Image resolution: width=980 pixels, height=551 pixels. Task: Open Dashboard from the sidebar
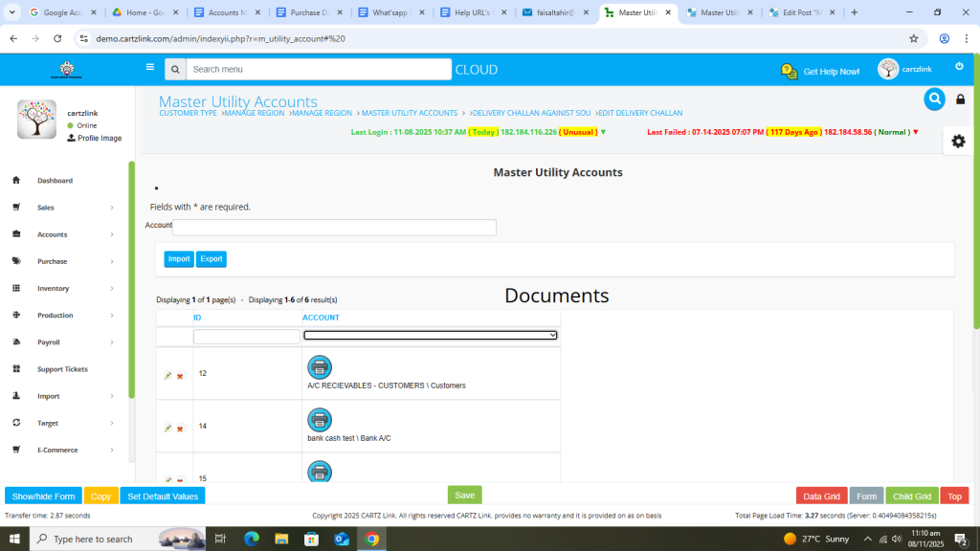click(55, 181)
